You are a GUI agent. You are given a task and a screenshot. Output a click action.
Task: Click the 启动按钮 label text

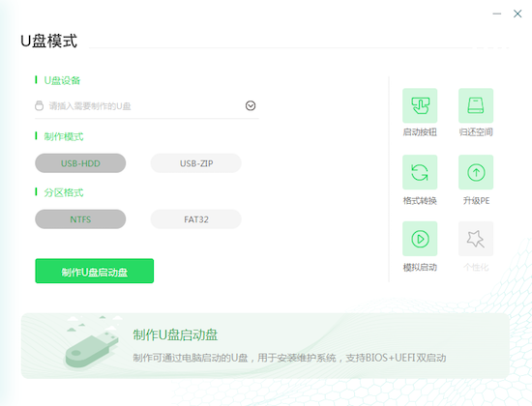pos(420,131)
